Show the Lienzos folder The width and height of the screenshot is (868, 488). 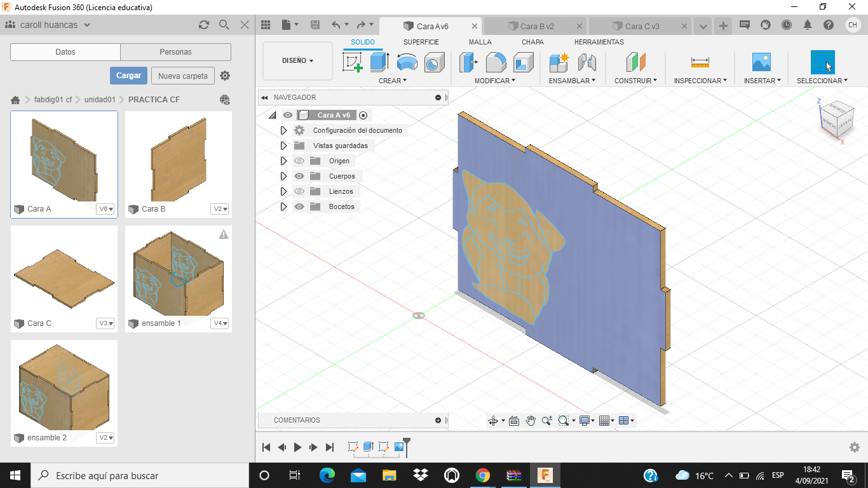(x=299, y=191)
